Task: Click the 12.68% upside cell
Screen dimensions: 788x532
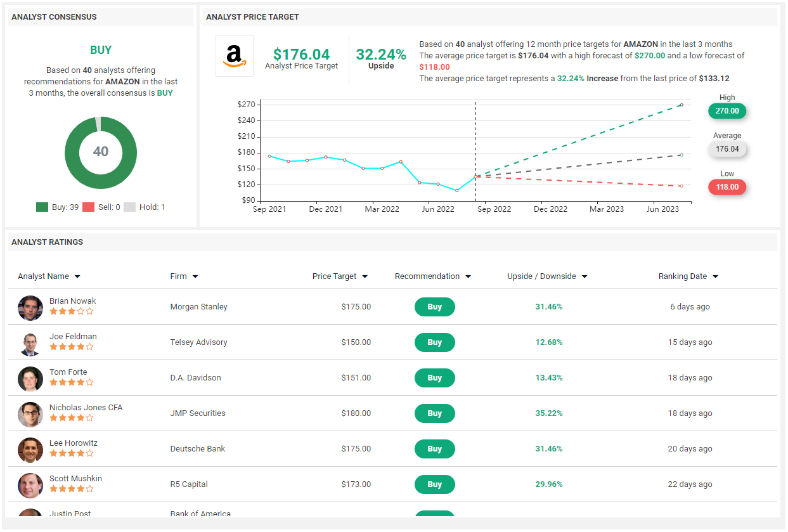Action: [x=549, y=342]
